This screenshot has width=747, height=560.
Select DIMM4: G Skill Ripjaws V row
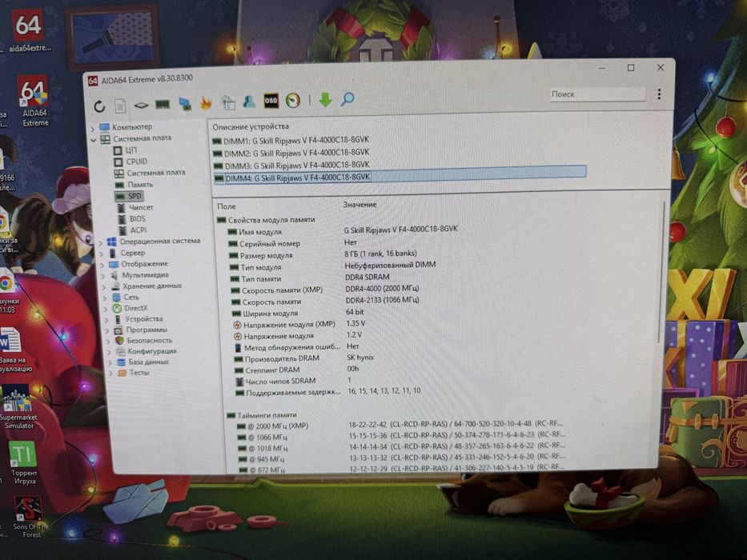click(400, 174)
